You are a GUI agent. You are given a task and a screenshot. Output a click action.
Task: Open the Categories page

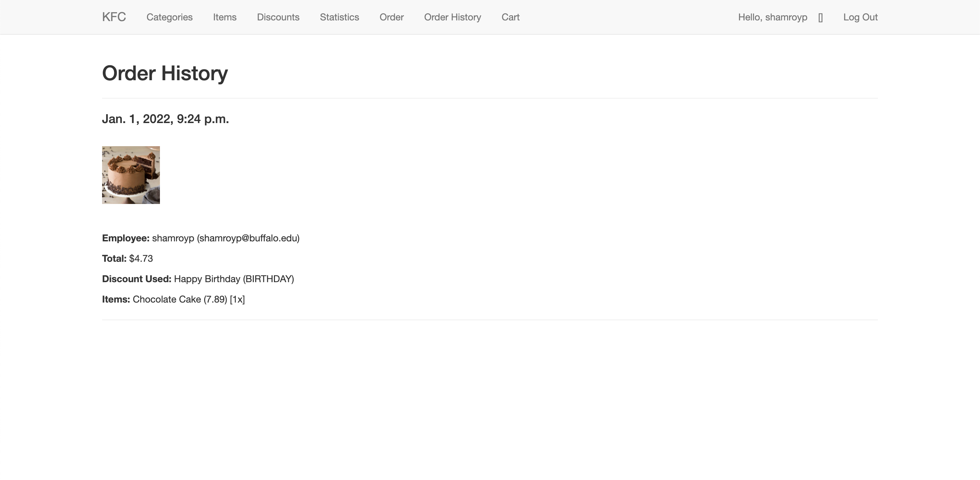pos(169,17)
